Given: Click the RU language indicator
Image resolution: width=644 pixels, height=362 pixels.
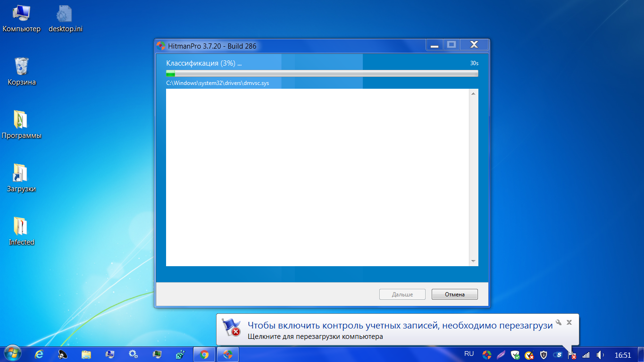Looking at the screenshot, I should (x=469, y=354).
